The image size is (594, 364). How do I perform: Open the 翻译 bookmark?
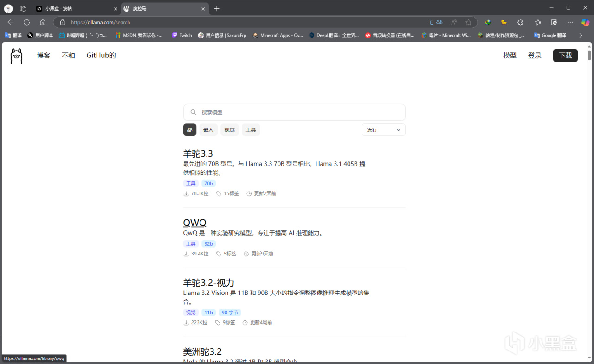click(x=13, y=35)
